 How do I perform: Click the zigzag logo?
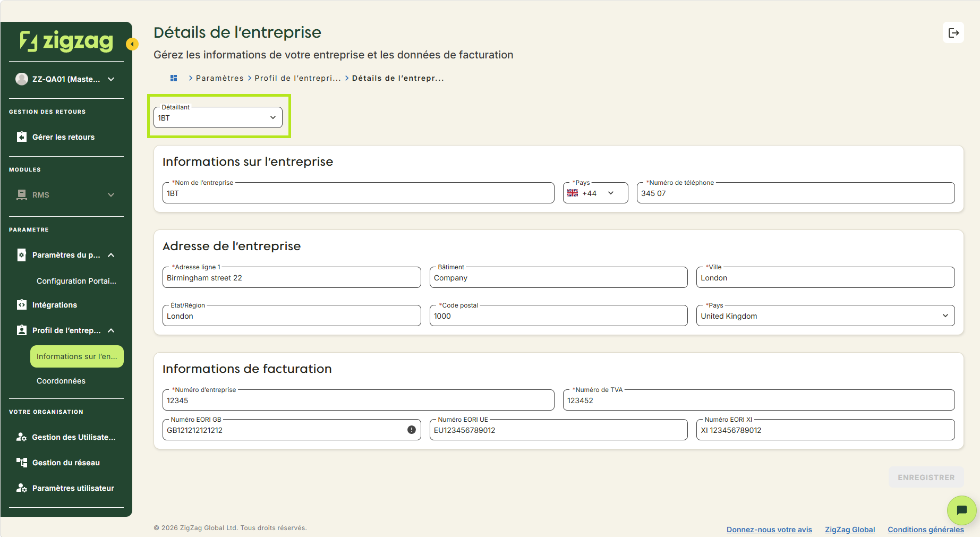point(66,41)
